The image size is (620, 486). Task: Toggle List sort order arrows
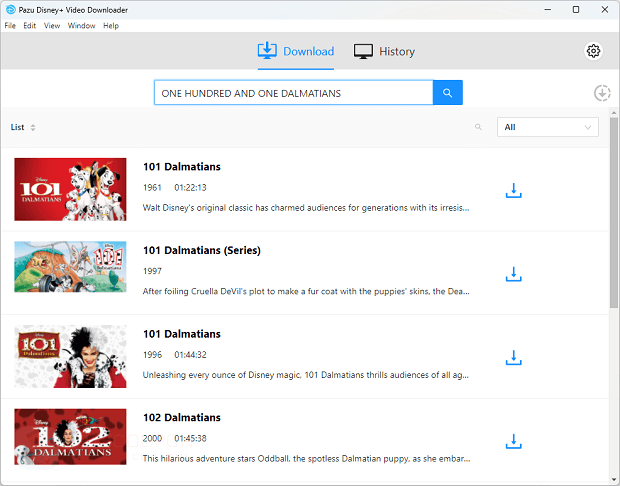pyautogui.click(x=33, y=127)
